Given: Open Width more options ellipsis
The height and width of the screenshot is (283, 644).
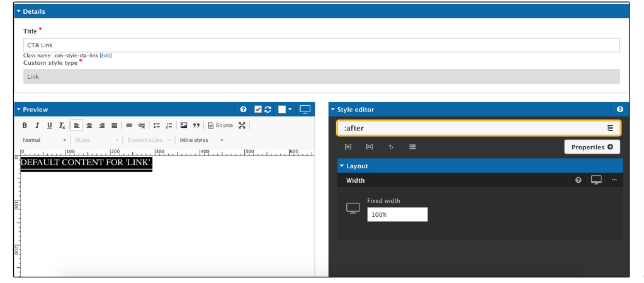Looking at the screenshot, I should click(614, 180).
